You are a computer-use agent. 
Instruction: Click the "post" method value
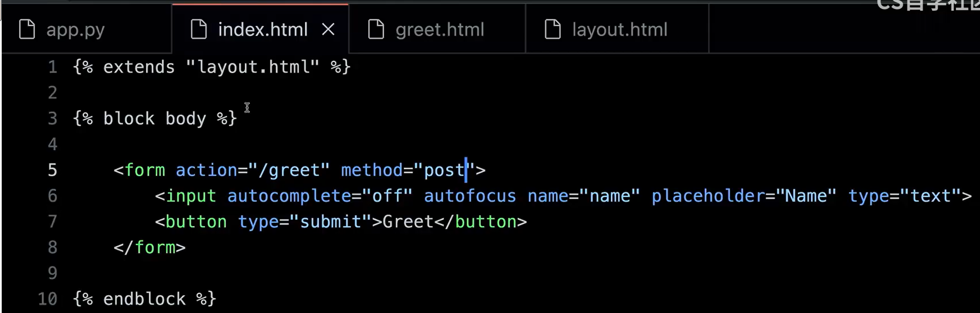point(444,170)
